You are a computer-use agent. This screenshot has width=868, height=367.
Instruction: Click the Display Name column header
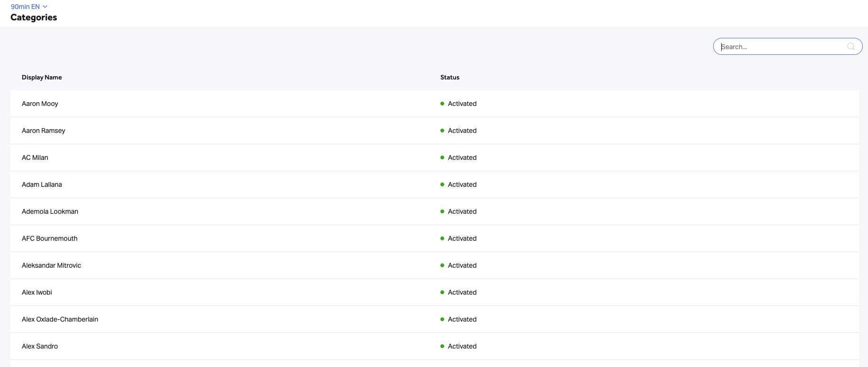pos(42,77)
